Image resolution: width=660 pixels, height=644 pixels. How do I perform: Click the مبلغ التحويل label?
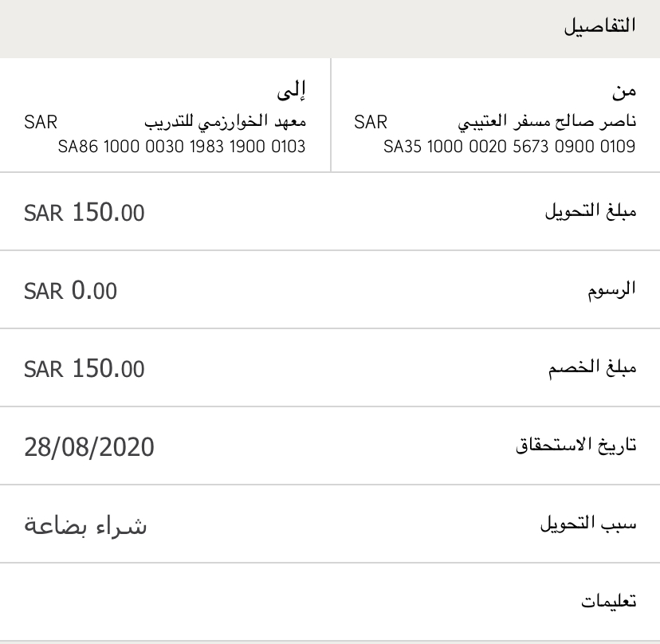tap(590, 212)
